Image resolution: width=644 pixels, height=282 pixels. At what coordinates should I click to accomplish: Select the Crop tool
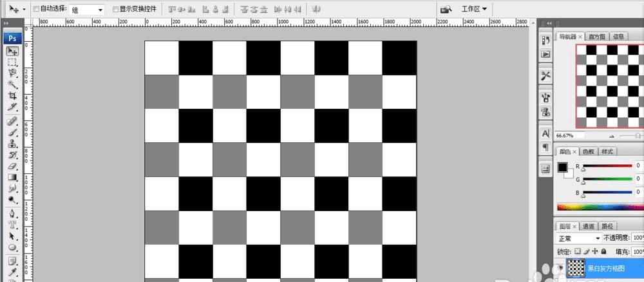click(x=13, y=96)
